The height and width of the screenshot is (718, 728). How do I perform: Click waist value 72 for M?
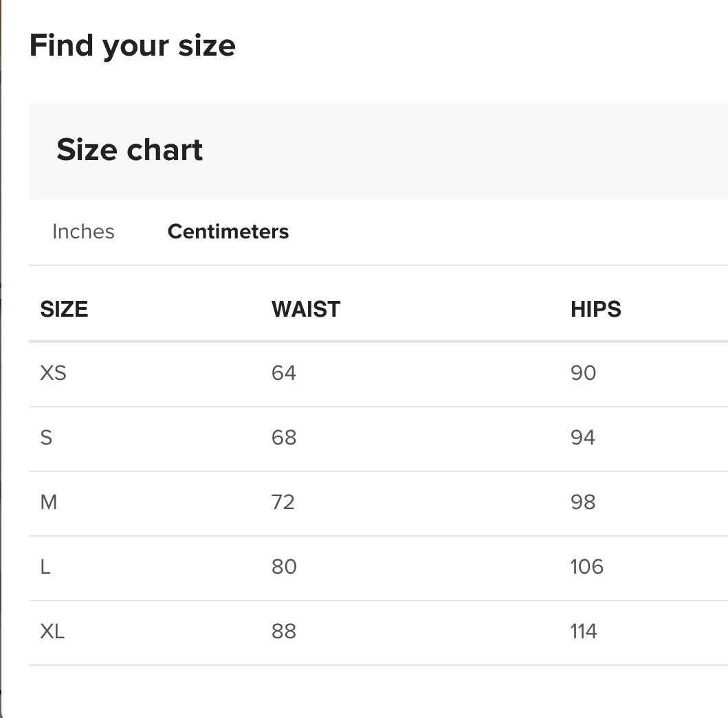point(283,502)
